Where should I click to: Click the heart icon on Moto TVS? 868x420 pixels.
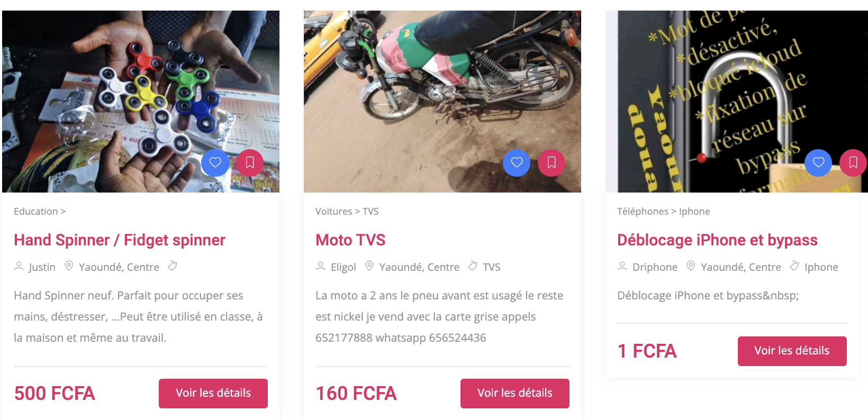click(517, 162)
